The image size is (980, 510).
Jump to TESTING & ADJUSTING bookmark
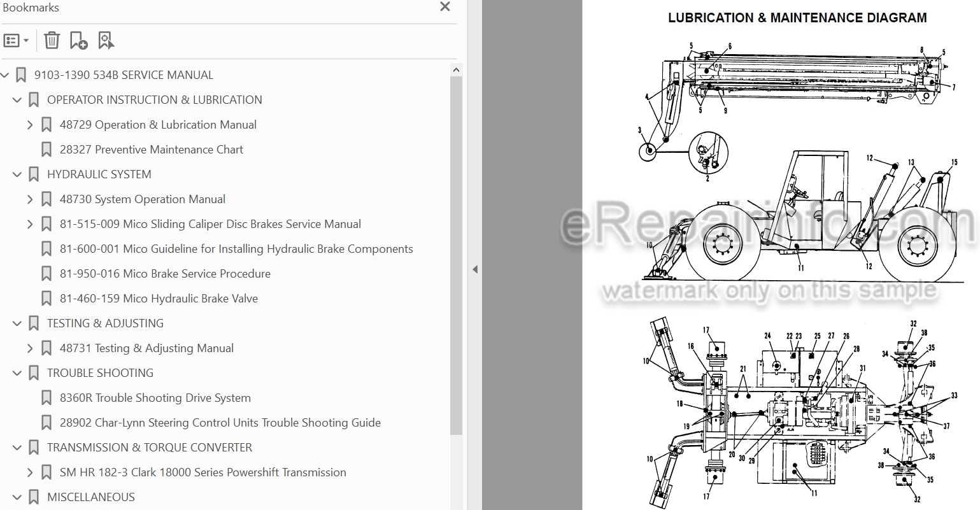105,323
